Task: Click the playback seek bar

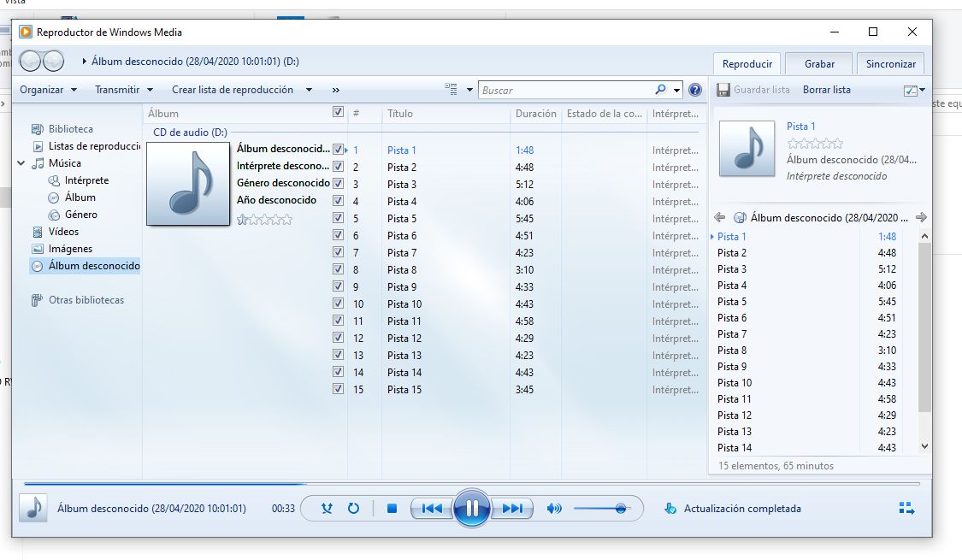Action: pyautogui.click(x=472, y=484)
